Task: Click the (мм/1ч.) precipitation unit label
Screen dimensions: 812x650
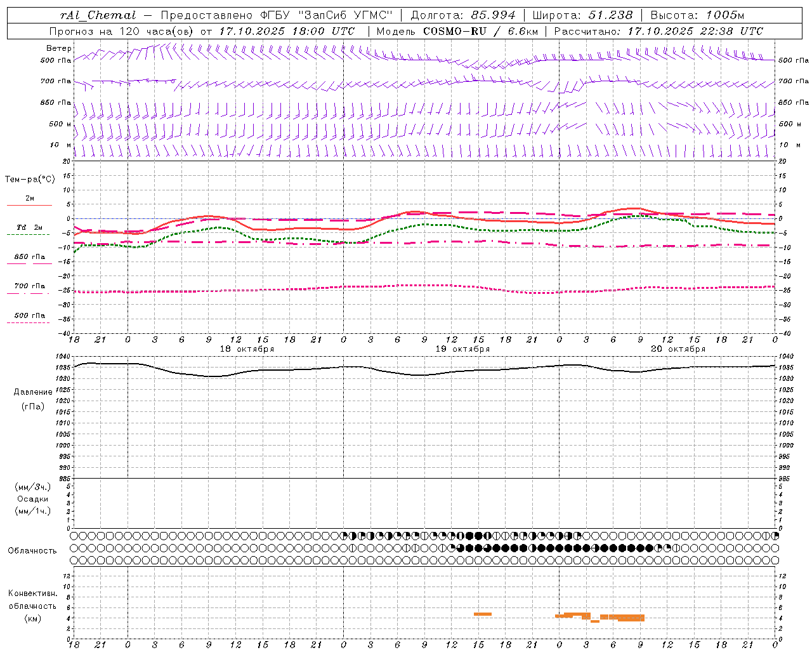Action: (x=33, y=511)
